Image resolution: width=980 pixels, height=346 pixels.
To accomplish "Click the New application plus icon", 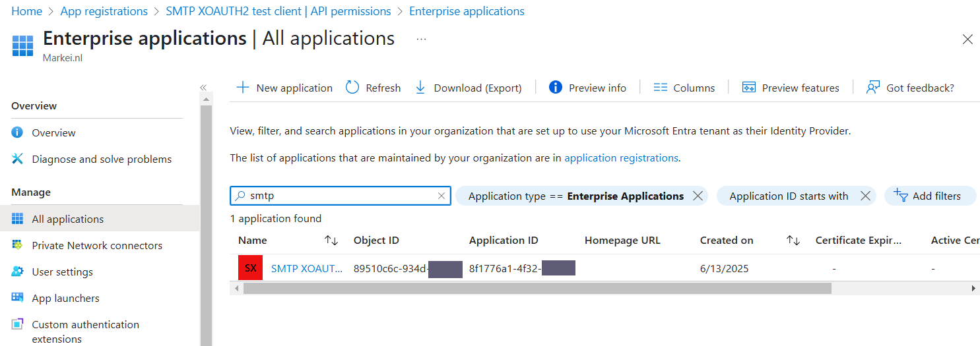I will [x=243, y=88].
